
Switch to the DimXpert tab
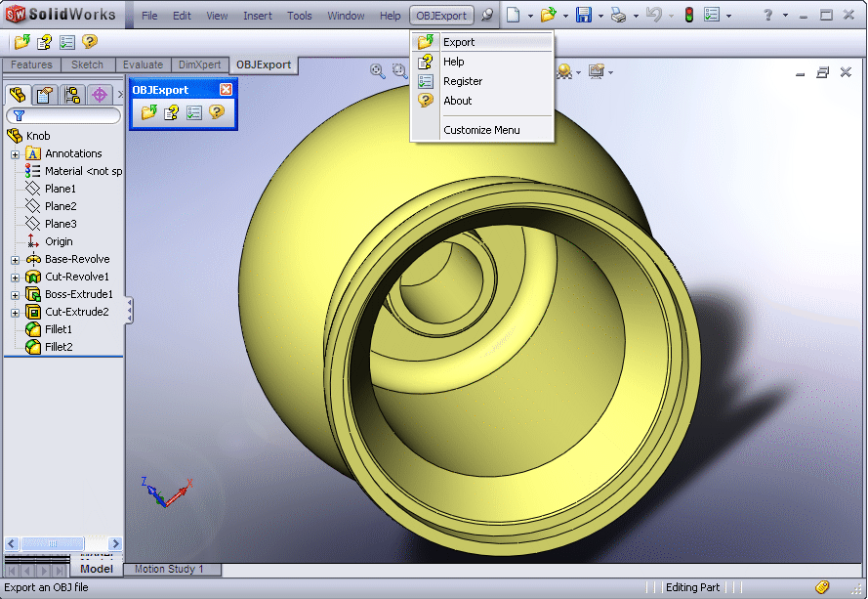pos(200,64)
